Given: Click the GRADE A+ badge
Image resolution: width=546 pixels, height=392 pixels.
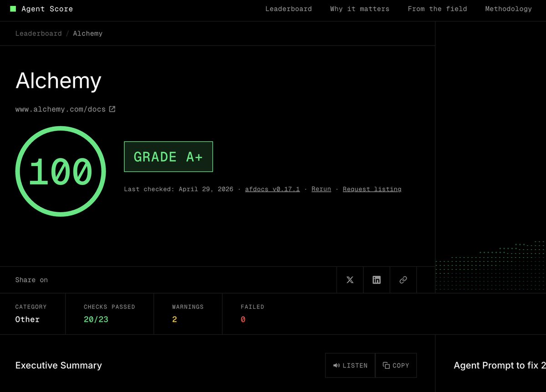Looking at the screenshot, I should [168, 157].
